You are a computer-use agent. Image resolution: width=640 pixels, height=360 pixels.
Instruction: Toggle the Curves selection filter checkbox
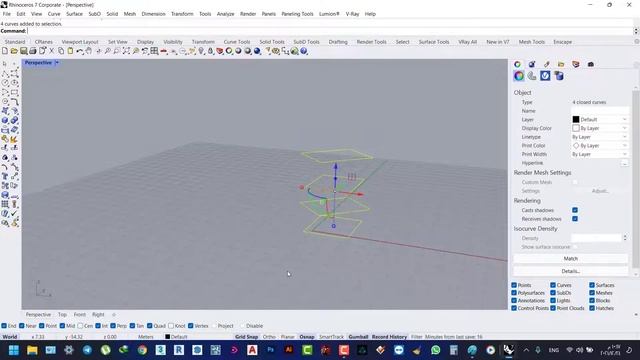pos(553,285)
